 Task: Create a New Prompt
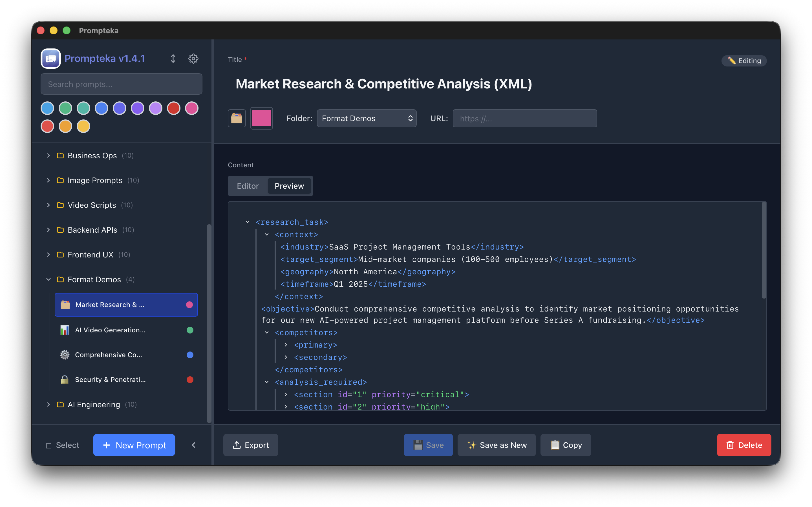point(134,445)
